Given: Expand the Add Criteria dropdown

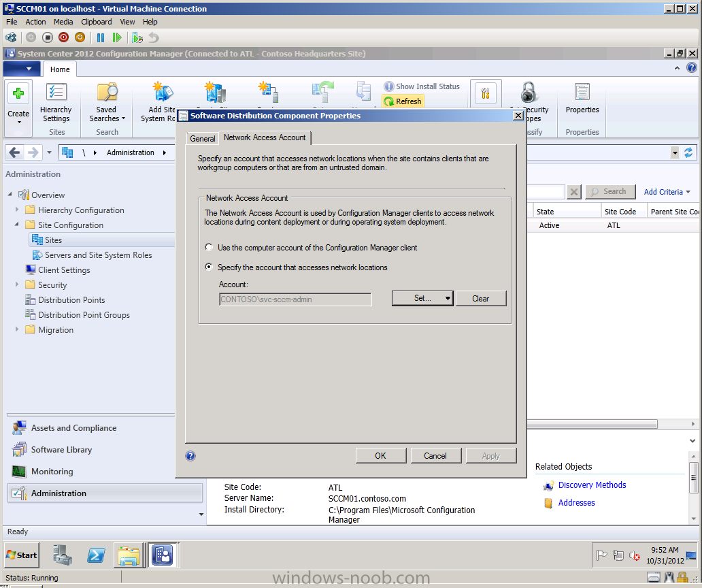Looking at the screenshot, I should click(667, 192).
